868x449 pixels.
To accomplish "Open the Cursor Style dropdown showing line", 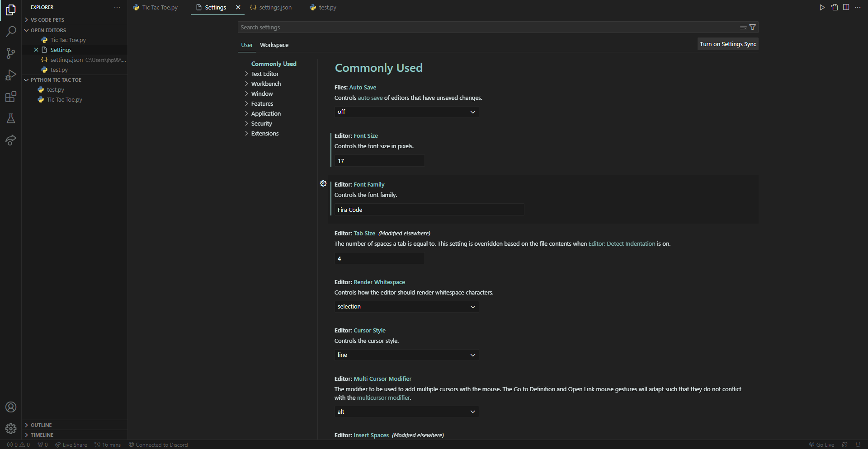I will click(x=406, y=355).
